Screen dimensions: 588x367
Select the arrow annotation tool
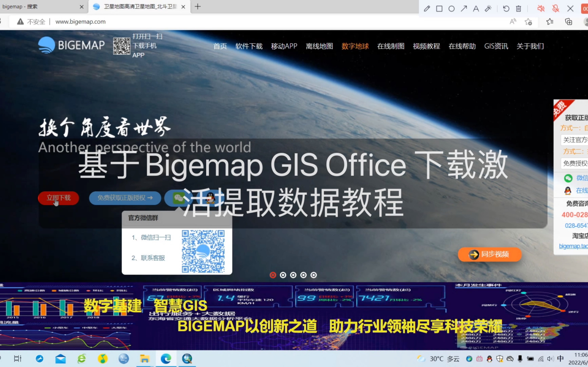(464, 9)
